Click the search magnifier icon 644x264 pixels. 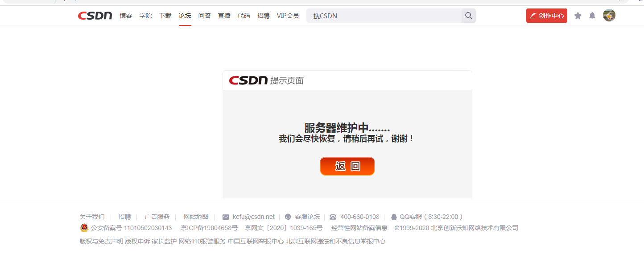click(x=469, y=16)
